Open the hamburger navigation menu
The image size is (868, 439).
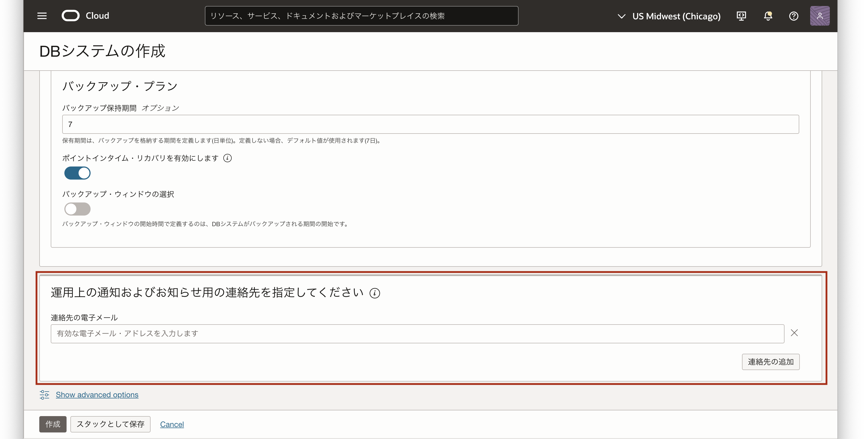[42, 16]
